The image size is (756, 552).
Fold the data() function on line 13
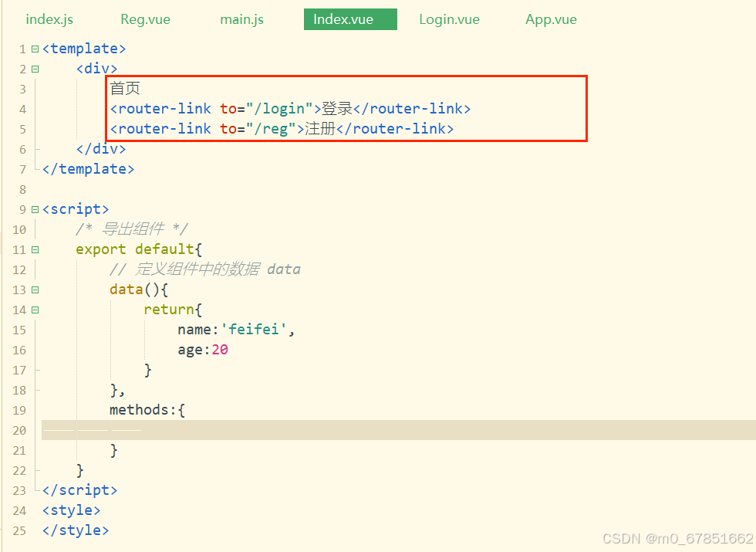point(35,290)
